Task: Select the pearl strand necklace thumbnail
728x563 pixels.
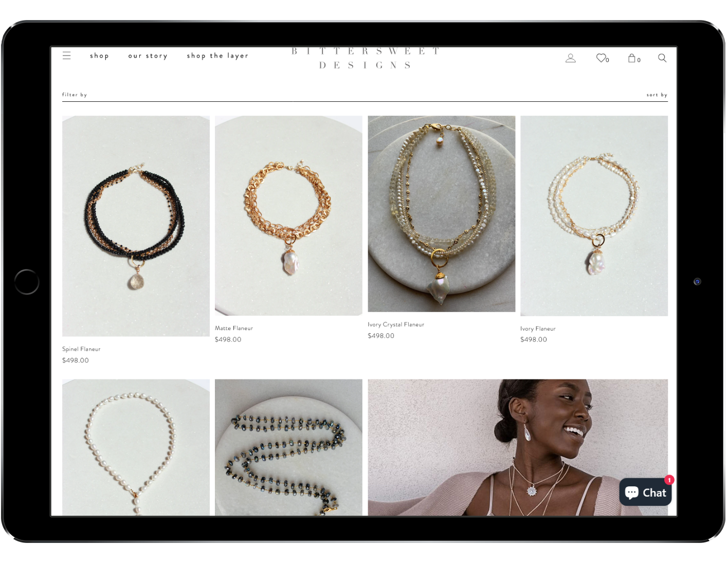Action: click(x=136, y=447)
